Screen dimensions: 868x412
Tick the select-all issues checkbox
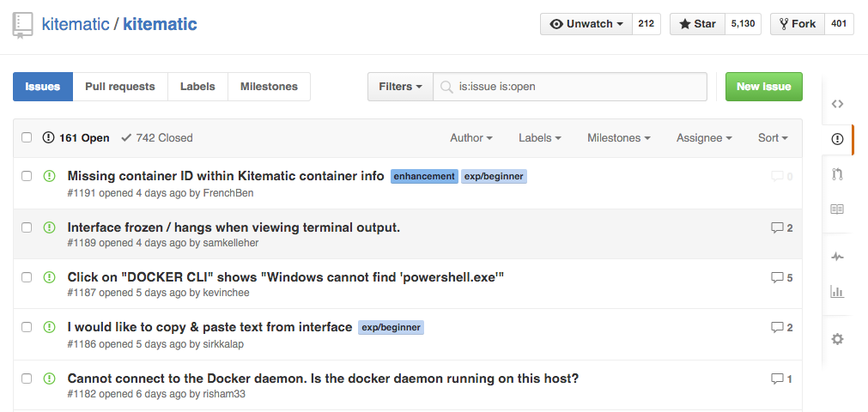(27, 137)
